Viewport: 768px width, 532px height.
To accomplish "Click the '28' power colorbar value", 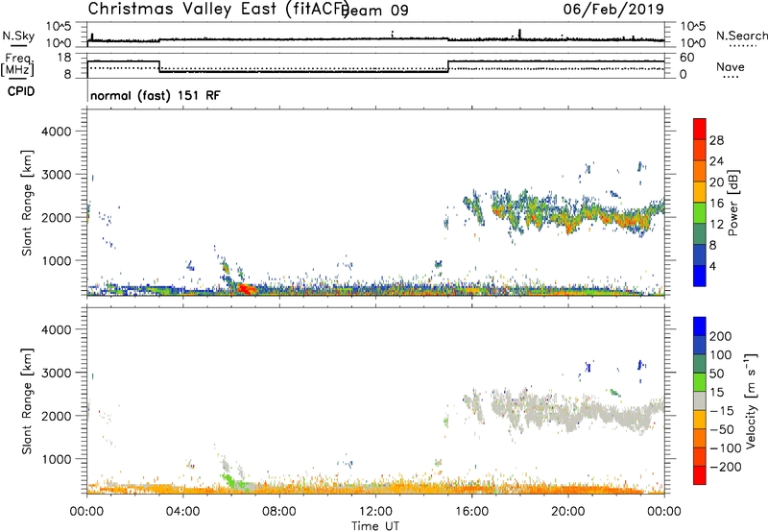I will (x=716, y=140).
